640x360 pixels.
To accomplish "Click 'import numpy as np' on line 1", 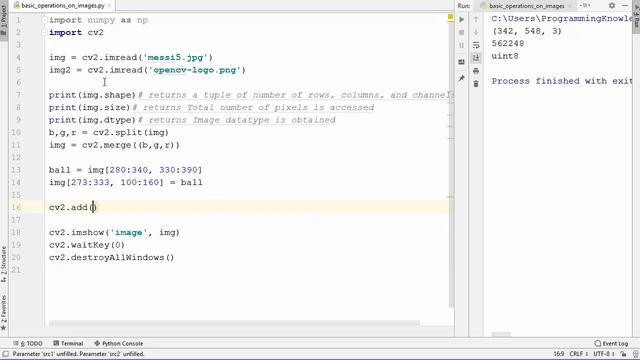I will coord(98,20).
